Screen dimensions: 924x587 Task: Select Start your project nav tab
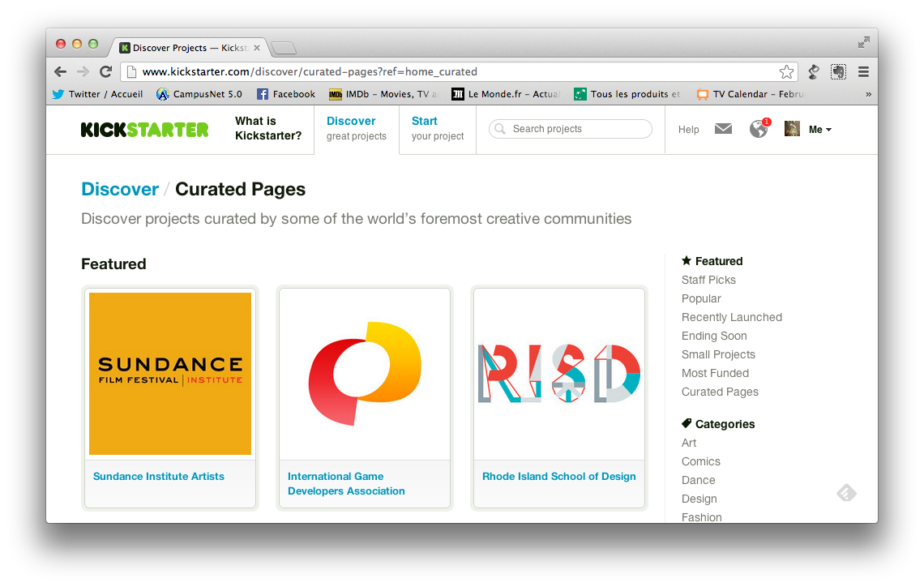437,128
